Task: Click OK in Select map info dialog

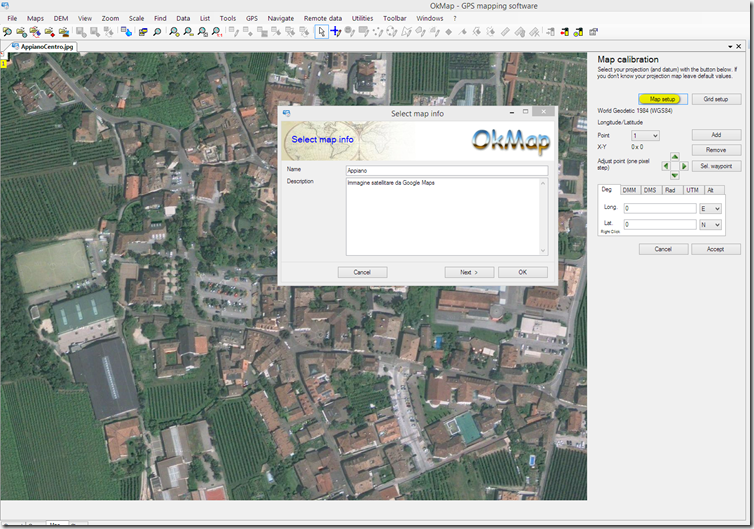Action: pyautogui.click(x=522, y=272)
